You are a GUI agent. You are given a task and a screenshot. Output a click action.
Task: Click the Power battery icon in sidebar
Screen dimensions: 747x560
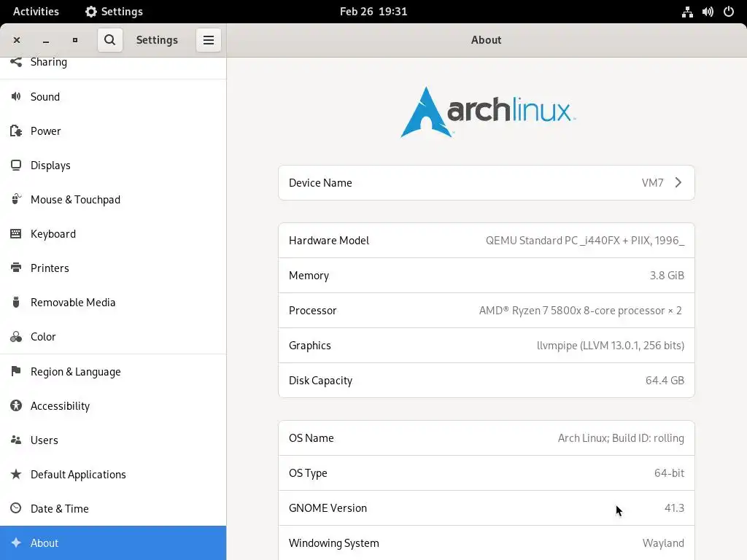click(16, 131)
